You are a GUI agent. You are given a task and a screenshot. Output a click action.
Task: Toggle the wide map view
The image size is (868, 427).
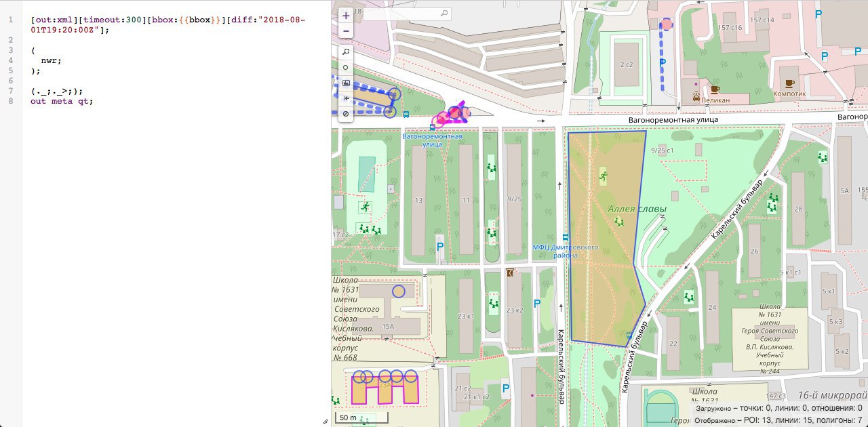(x=346, y=98)
